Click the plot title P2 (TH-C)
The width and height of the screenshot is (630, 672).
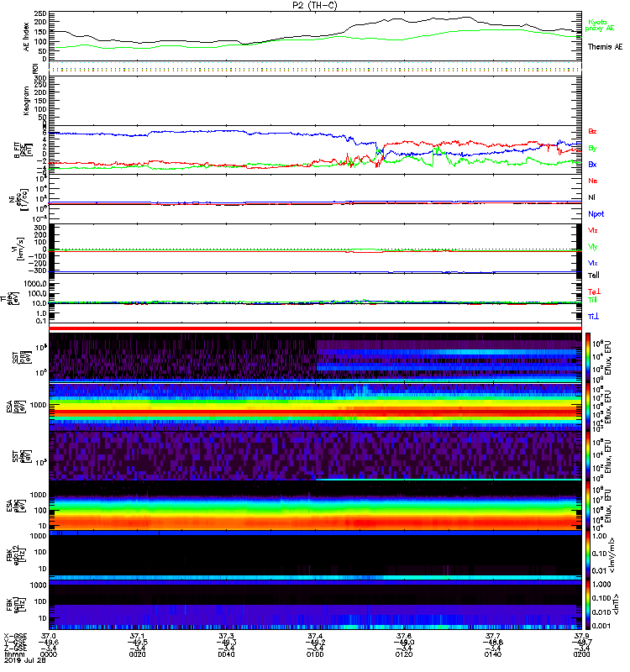[x=315, y=5]
